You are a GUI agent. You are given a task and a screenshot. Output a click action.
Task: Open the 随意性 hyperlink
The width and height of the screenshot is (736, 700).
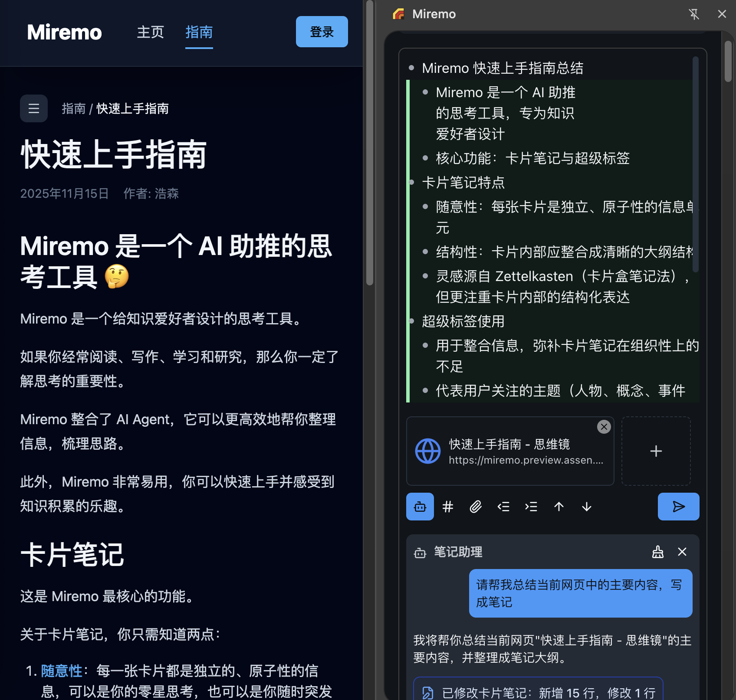[x=61, y=671]
